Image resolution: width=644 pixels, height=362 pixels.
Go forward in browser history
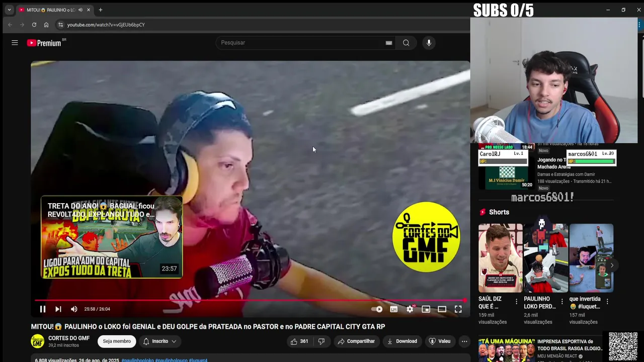point(22,25)
